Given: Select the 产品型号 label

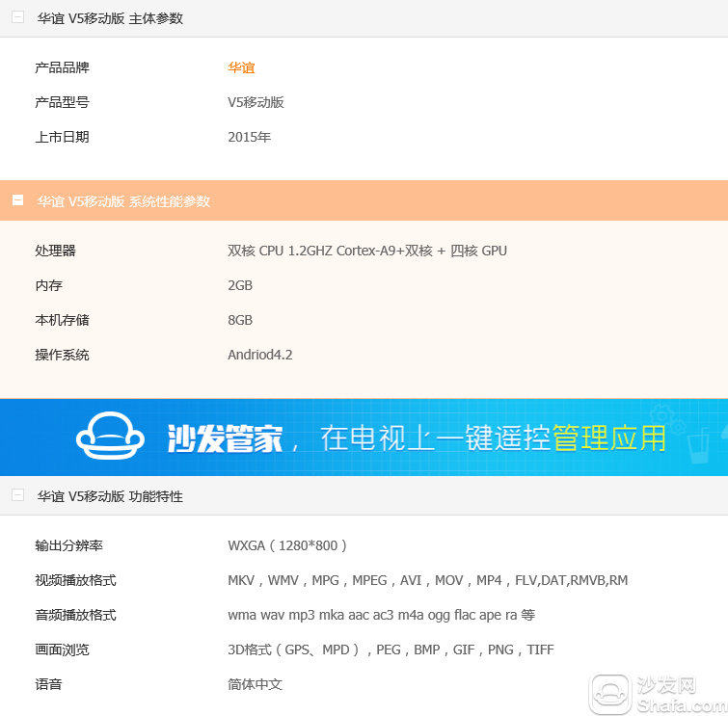Looking at the screenshot, I should 63,102.
